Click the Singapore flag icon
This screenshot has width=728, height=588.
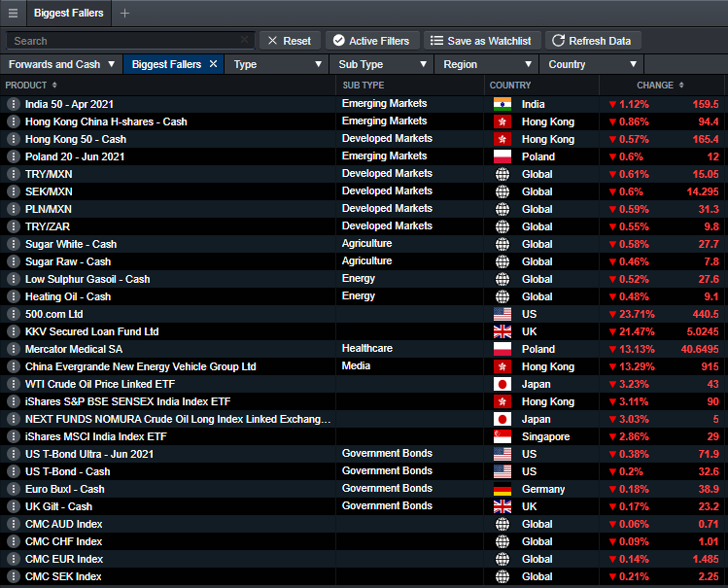click(x=502, y=436)
